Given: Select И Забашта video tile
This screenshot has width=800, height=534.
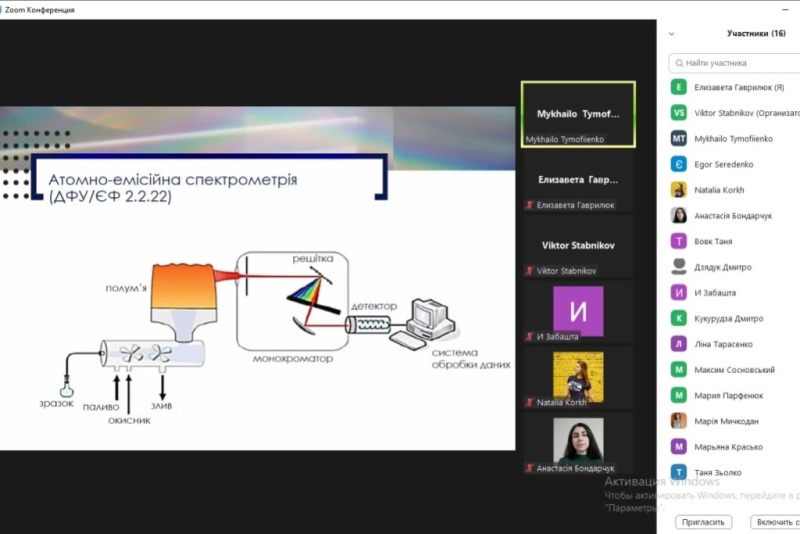Looking at the screenshot, I should (578, 312).
